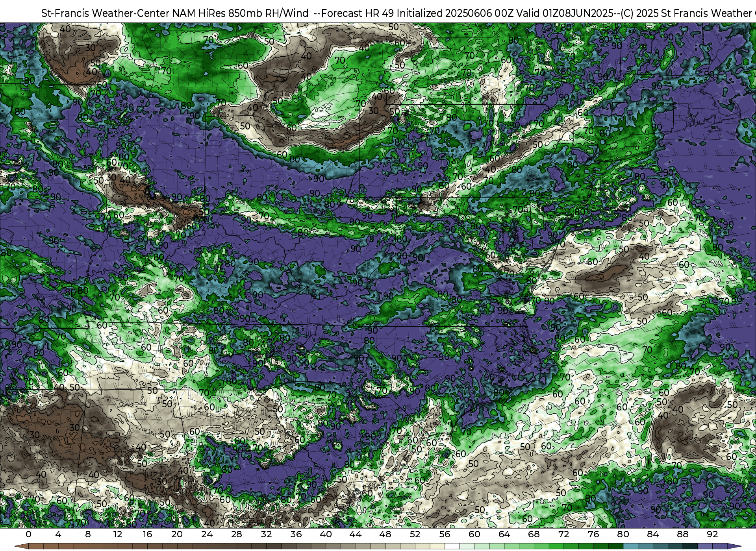Viewport: 756px width, 551px height.
Task: Click the legend label "32"
Action: pyautogui.click(x=266, y=534)
